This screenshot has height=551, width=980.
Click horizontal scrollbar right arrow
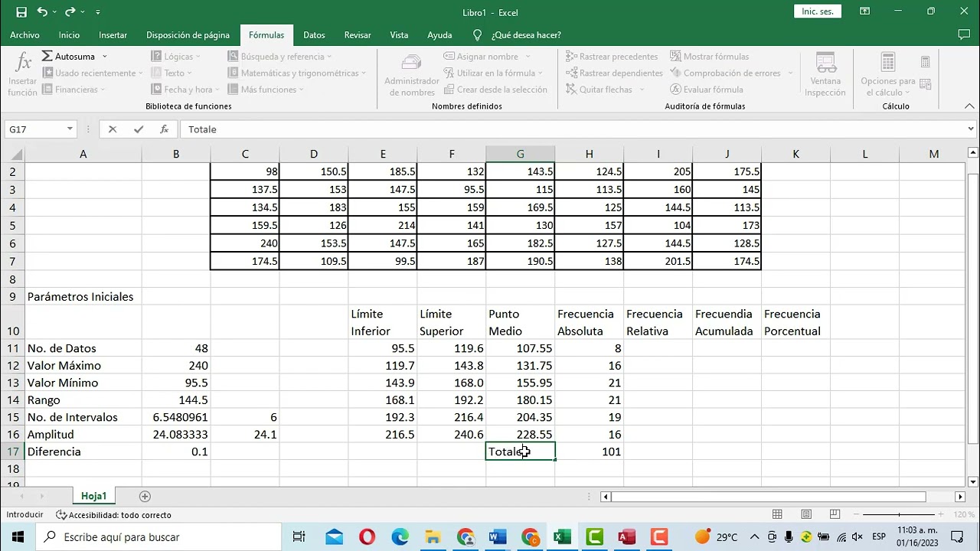[x=960, y=497]
